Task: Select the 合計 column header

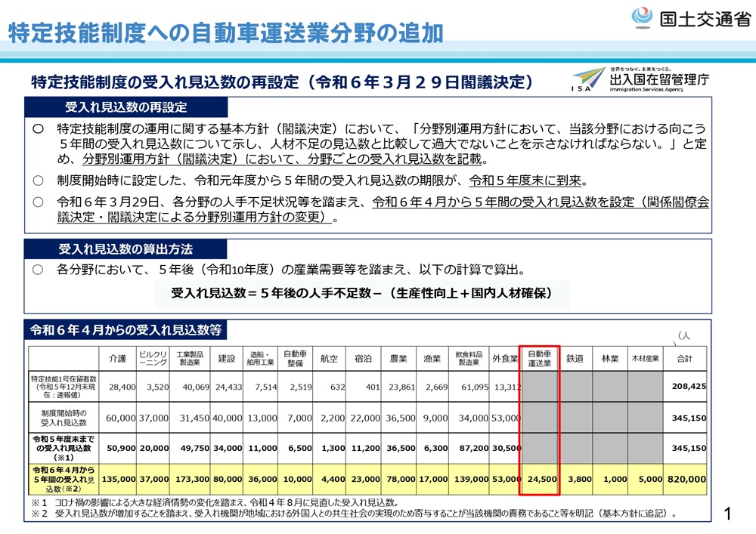Action: click(683, 359)
